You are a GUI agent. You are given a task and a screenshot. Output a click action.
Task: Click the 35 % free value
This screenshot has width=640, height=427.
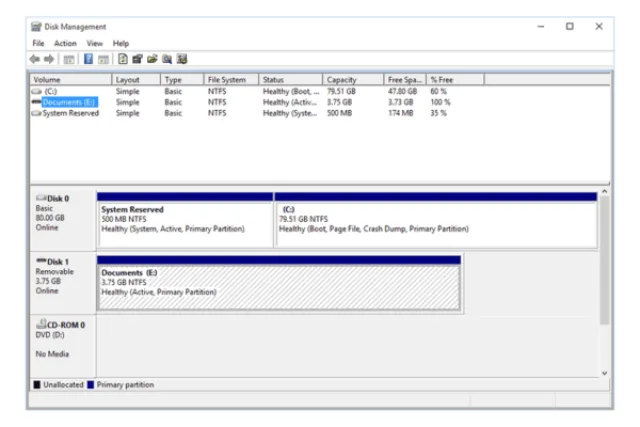tap(438, 113)
